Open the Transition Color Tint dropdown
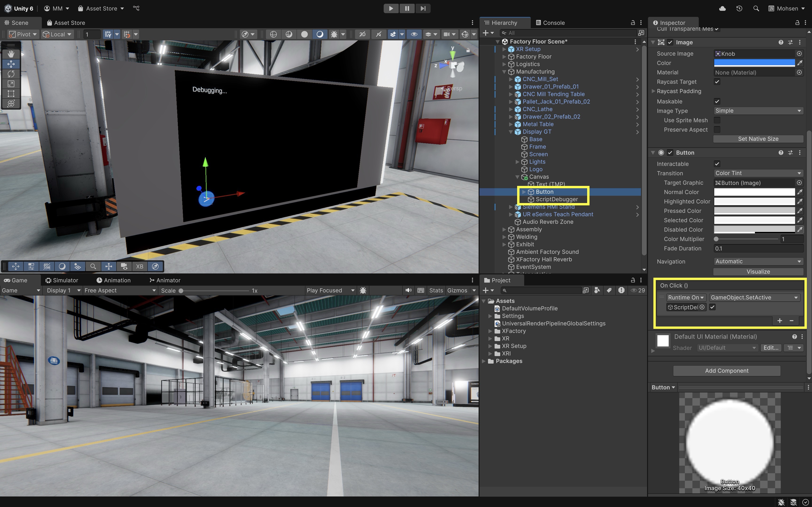 pyautogui.click(x=758, y=173)
